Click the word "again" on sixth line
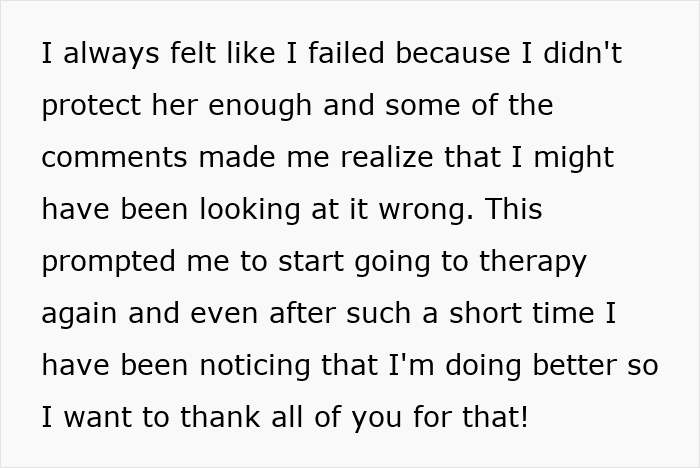700x468 pixels. pos(79,315)
